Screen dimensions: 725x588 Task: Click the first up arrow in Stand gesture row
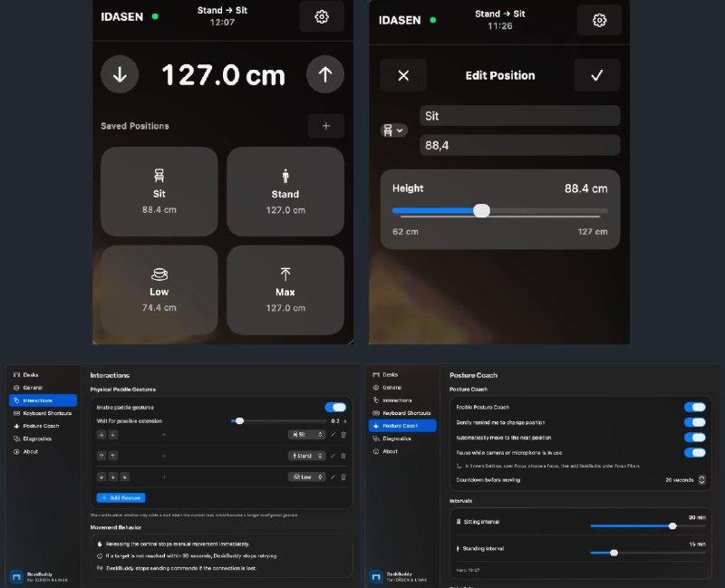click(101, 456)
